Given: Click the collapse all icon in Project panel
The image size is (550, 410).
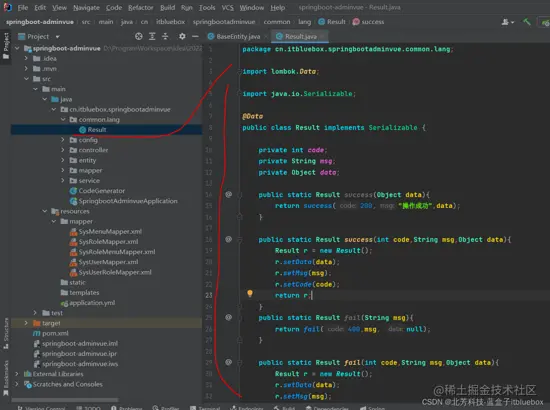Looking at the screenshot, I should pos(165,36).
